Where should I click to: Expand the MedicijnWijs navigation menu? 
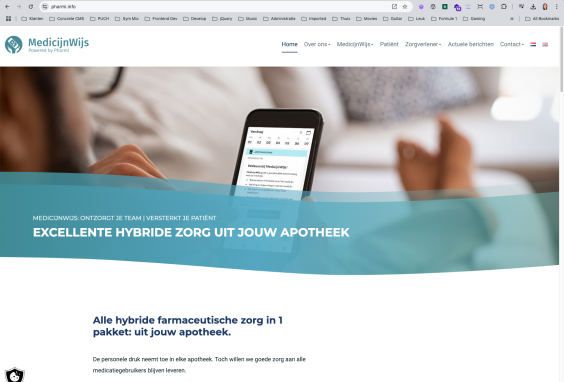355,44
